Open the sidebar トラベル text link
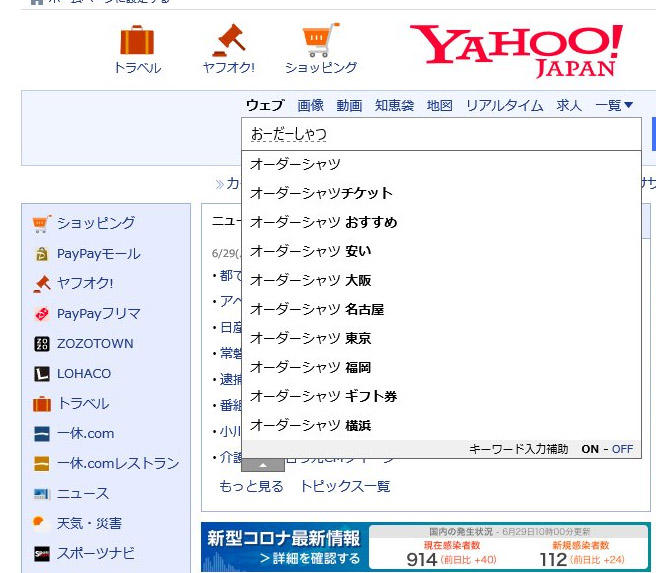Viewport: 656px width, 573px height. 83,404
